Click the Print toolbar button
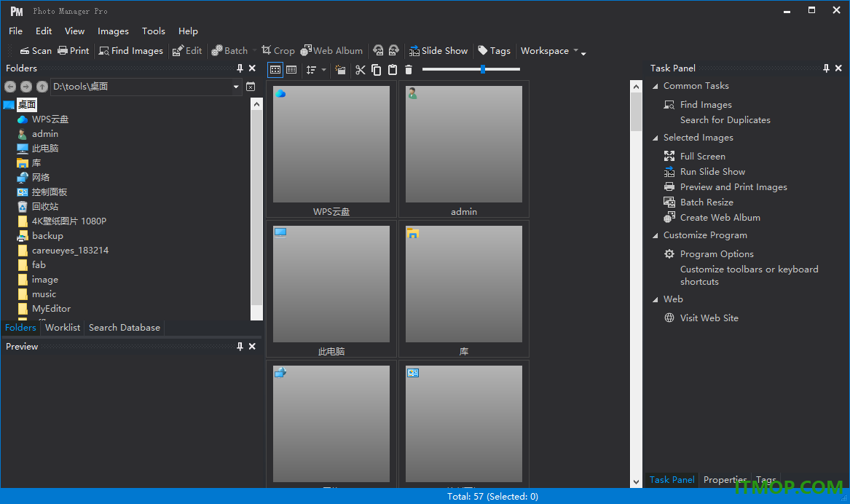Screen dimensions: 850x504 pos(73,50)
